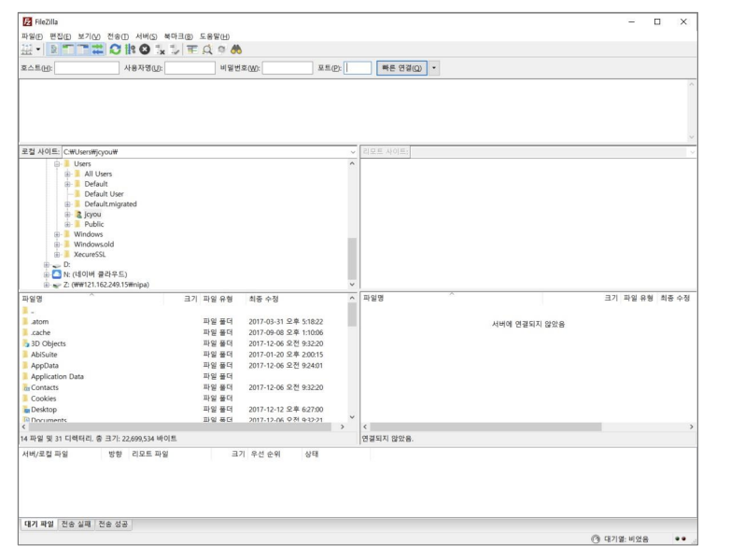The width and height of the screenshot is (731, 560).
Task: Expand the Public folder
Action: click(67, 225)
